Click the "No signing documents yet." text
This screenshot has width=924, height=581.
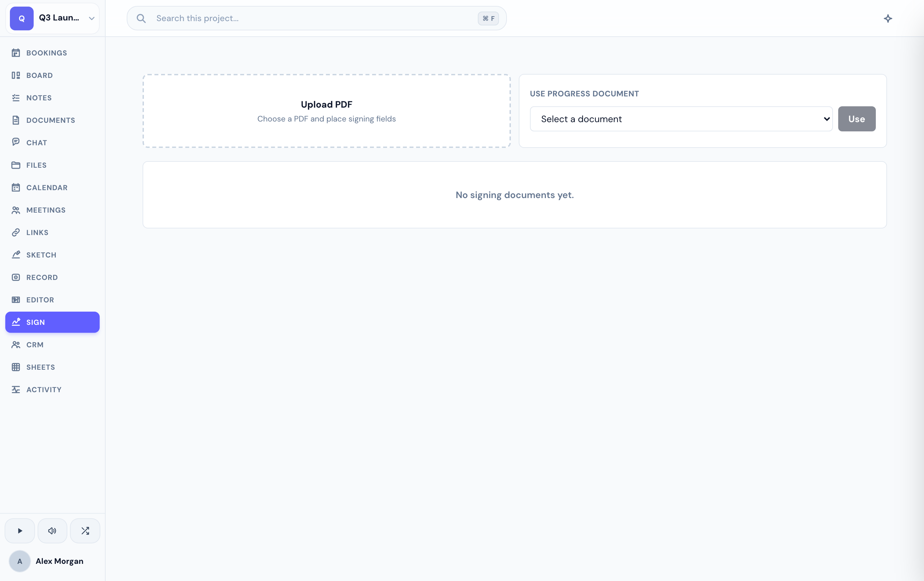click(x=514, y=195)
